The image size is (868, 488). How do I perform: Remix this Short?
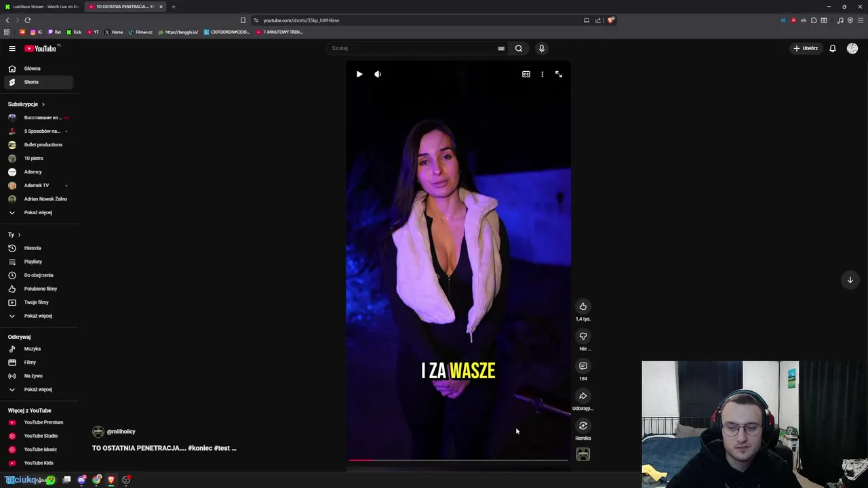click(583, 426)
